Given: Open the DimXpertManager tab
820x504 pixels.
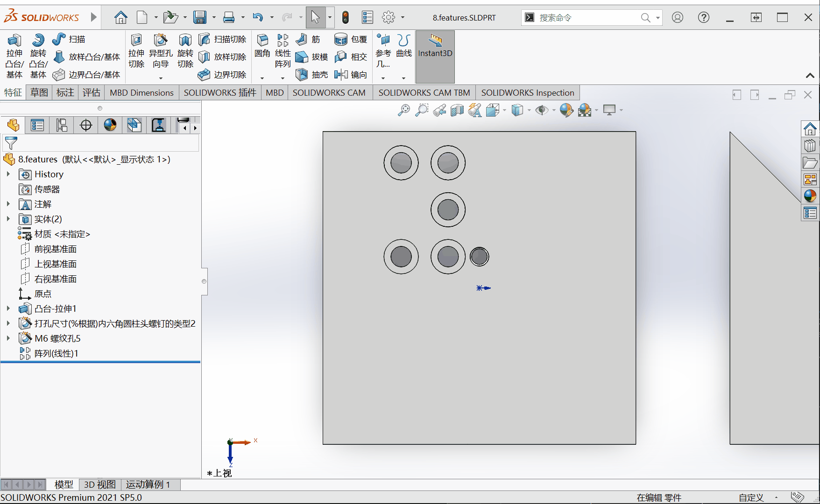Looking at the screenshot, I should click(x=86, y=125).
